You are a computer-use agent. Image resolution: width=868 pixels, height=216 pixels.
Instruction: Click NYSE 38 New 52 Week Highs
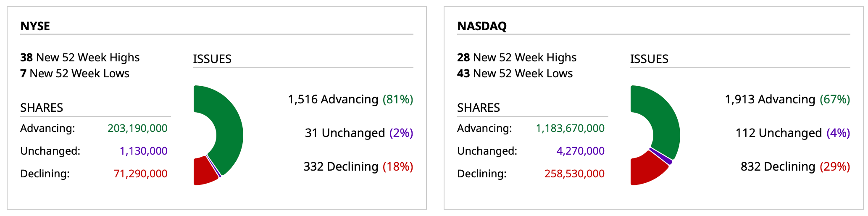(x=80, y=58)
